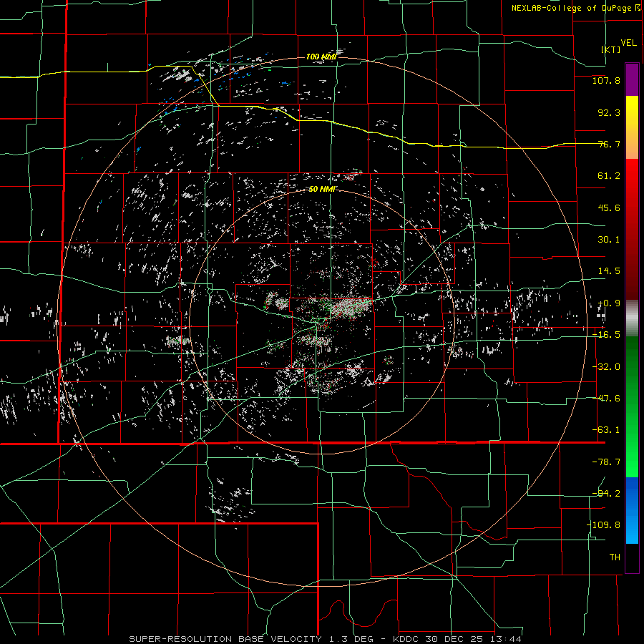Click the -94.2 value on velocity scale
The image size is (644, 644).
pyautogui.click(x=606, y=494)
